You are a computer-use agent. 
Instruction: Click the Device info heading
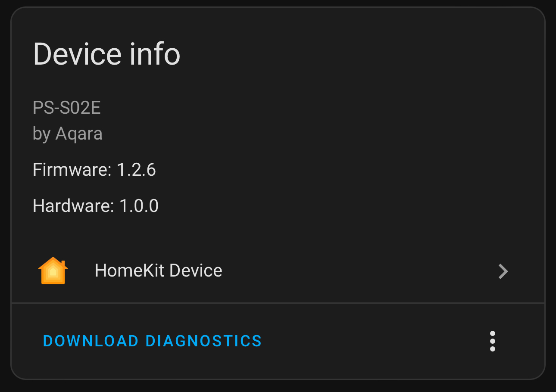click(106, 54)
